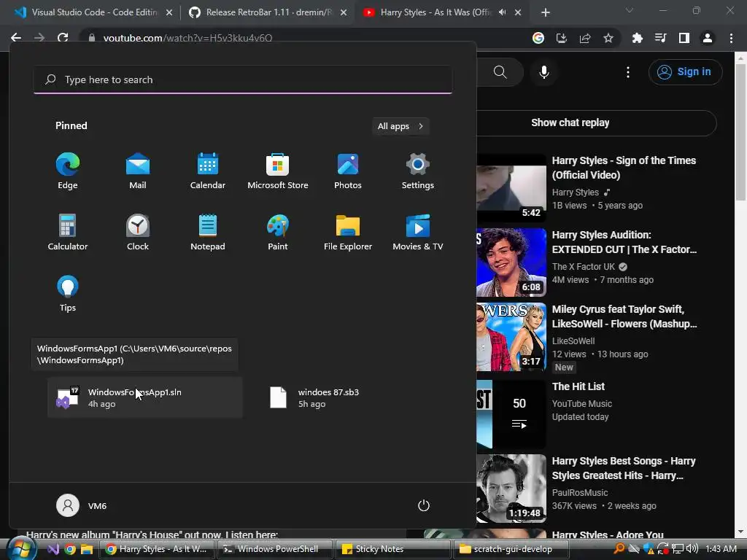Open the media controls icon in Chrome
Viewport: 747px width, 560px height.
click(x=661, y=38)
